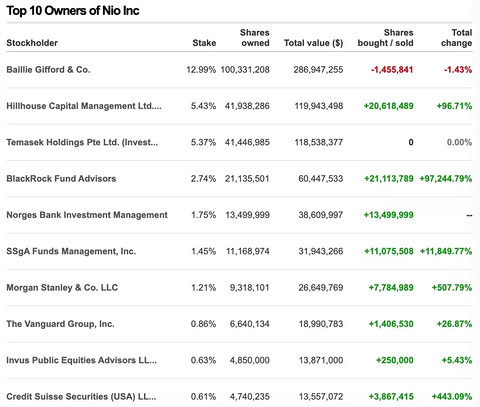Viewport: 480px width, 407px height.
Task: Click shares owned value 100,331,208
Action: coord(245,70)
